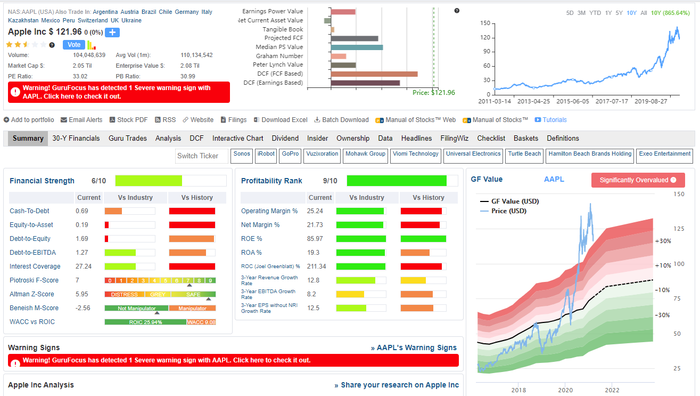Click Batch Download
This screenshot has width=700, height=396.
pyautogui.click(x=342, y=120)
